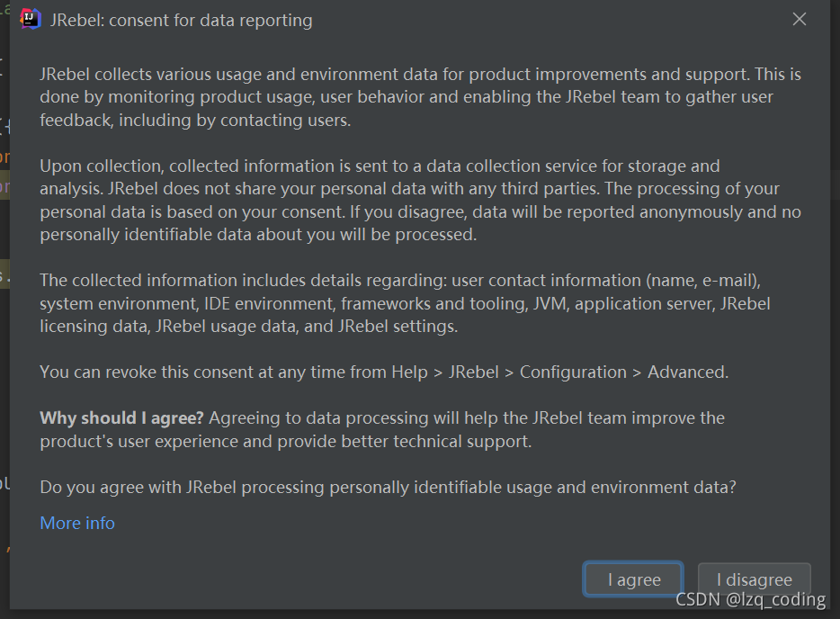Click the 'Help > JRebel > Configuration > Advanced' line
The image size is (840, 619).
click(x=384, y=372)
